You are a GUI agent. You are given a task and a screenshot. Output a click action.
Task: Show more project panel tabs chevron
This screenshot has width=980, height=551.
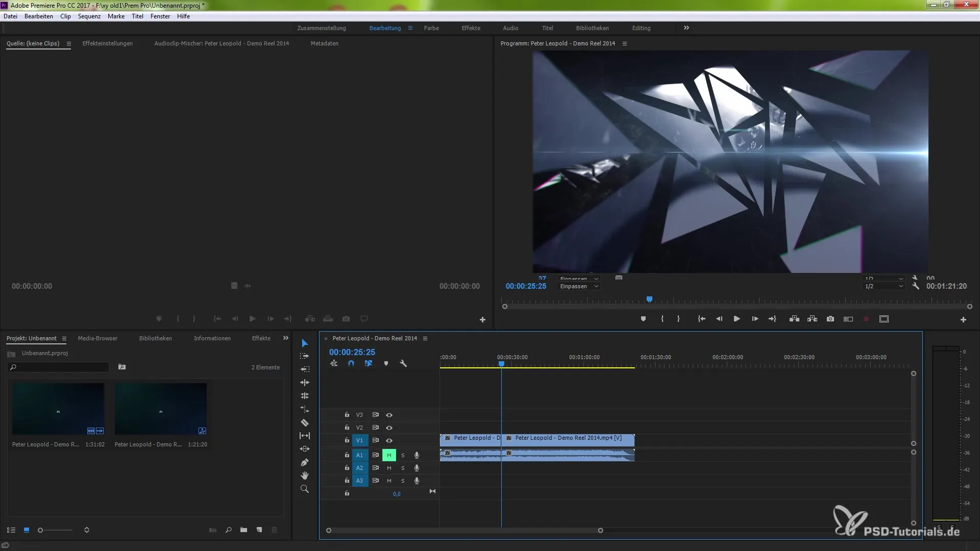[x=285, y=338]
